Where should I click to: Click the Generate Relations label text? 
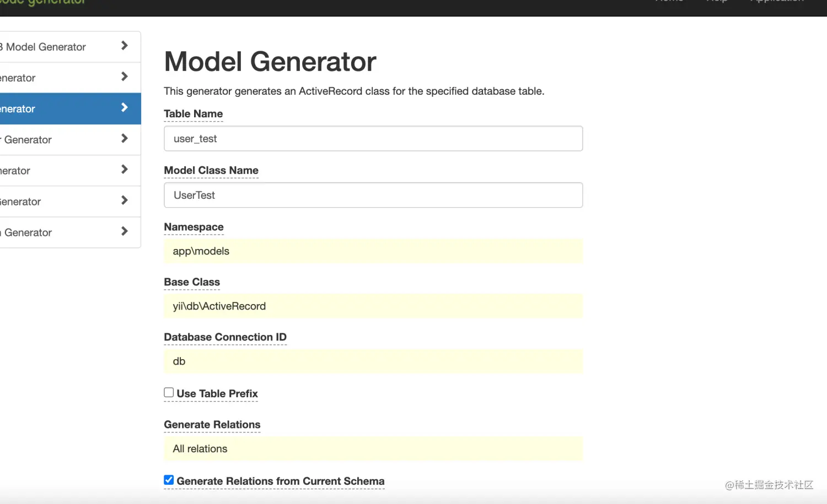click(x=212, y=425)
